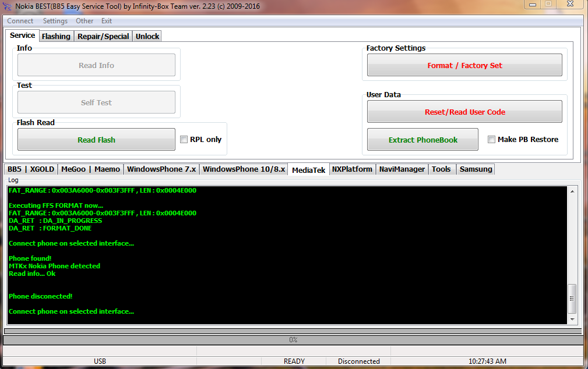Click the 'DA_RET : FORMAT_DONE' log line

(x=50, y=228)
